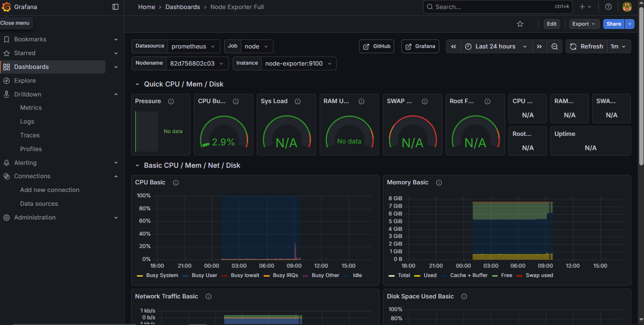Open Add new connection

[x=50, y=190]
